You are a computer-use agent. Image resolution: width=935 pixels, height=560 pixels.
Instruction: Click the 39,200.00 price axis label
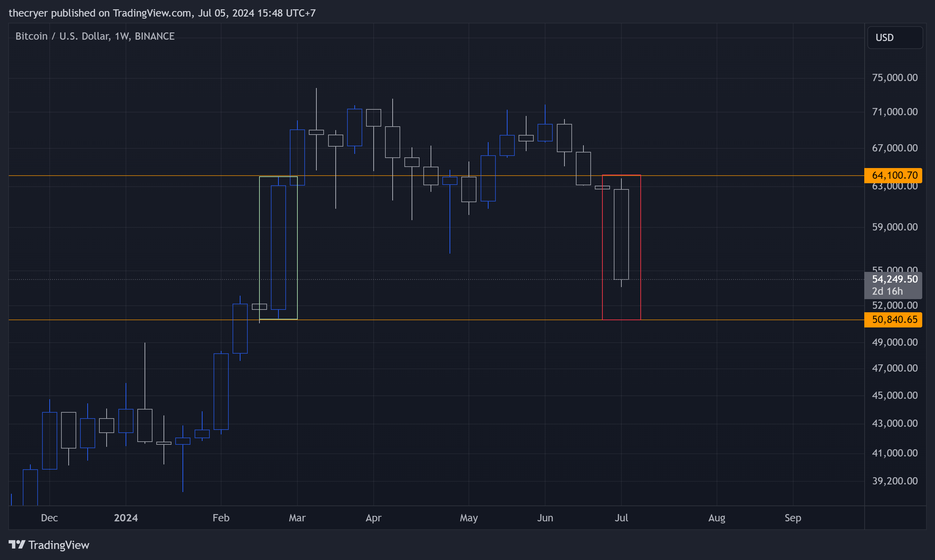(895, 481)
